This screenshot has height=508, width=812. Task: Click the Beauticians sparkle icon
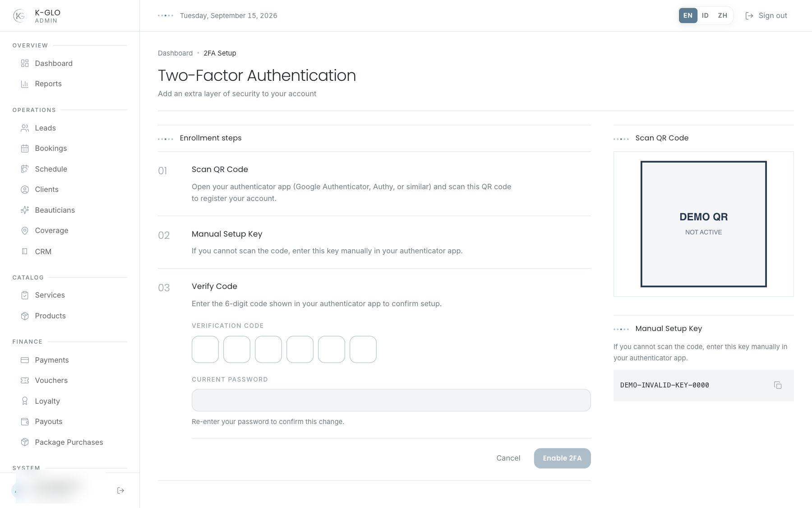[x=25, y=210]
